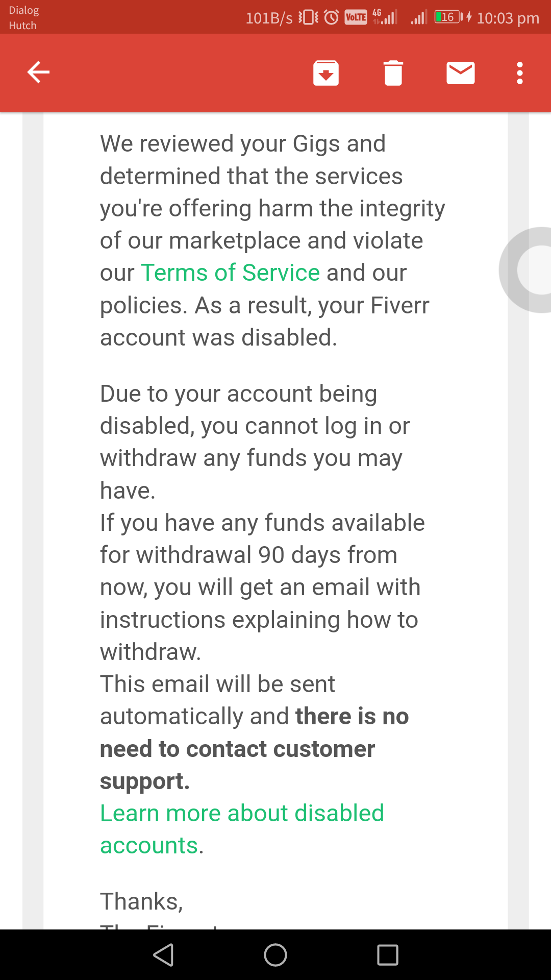This screenshot has height=980, width=551.
Task: Tap the vibrate mode status icon
Action: [x=309, y=17]
